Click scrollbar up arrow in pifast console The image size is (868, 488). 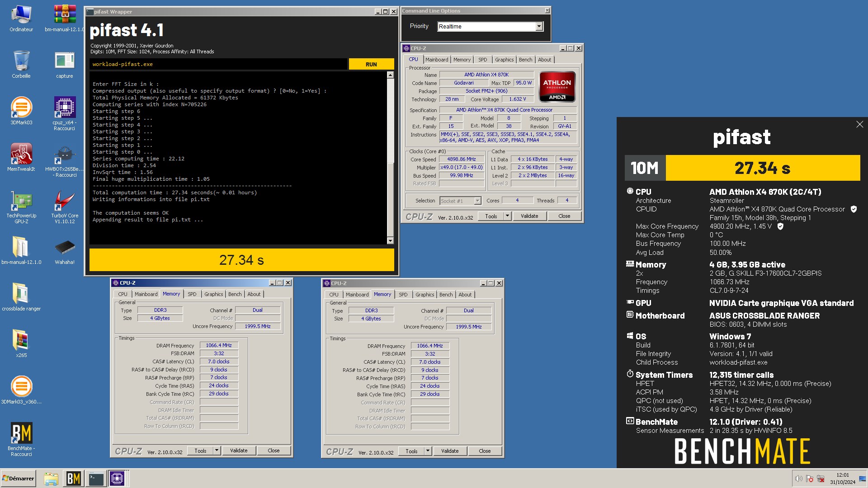pyautogui.click(x=390, y=75)
